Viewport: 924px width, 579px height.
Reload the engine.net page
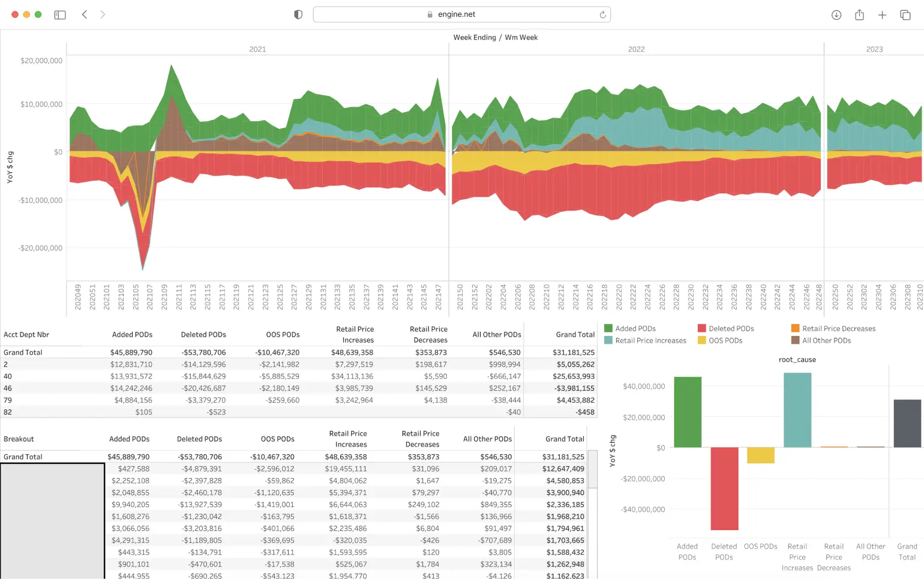click(602, 14)
